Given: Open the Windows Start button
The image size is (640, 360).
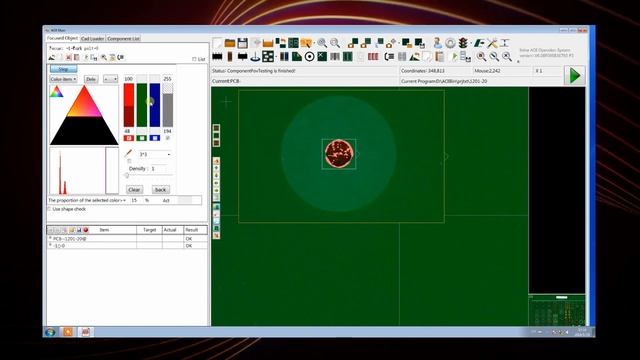Looking at the screenshot, I should click(x=50, y=332).
